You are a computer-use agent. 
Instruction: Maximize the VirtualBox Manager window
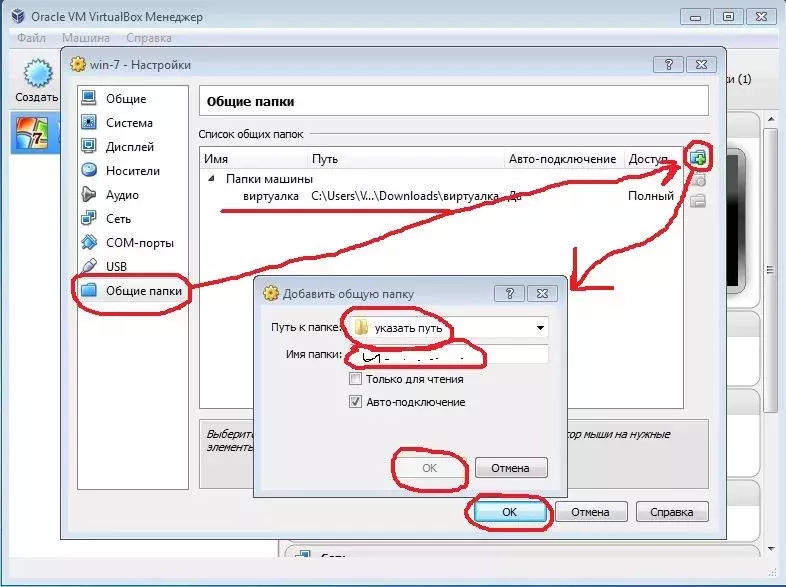[x=728, y=17]
